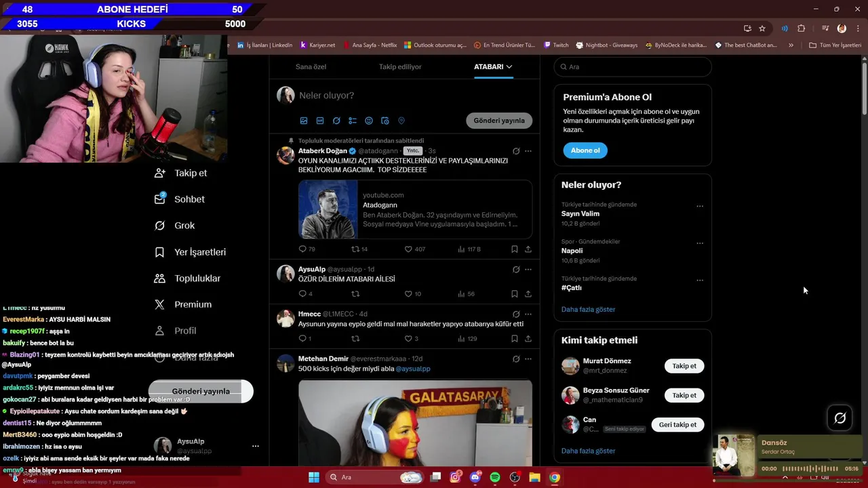Reply to AysuAlp's ÖZÜR DİLERİM post
This screenshot has height=488, width=868.
click(x=302, y=293)
